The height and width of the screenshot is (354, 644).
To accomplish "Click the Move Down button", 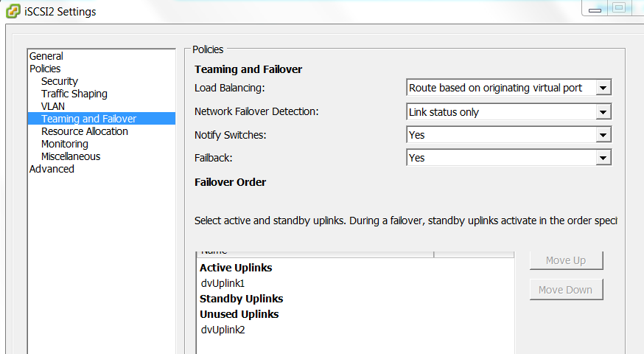I will pos(566,290).
